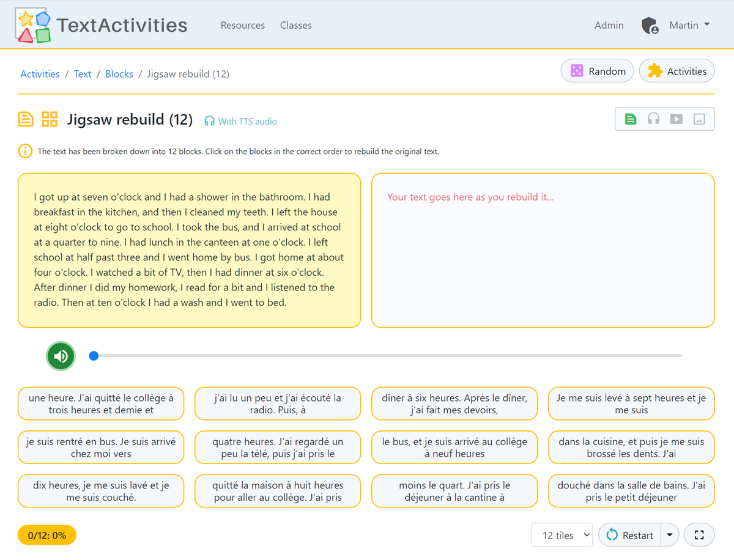Open the Restart split-button dropdown arrow
The width and height of the screenshot is (734, 560).
pyautogui.click(x=670, y=535)
